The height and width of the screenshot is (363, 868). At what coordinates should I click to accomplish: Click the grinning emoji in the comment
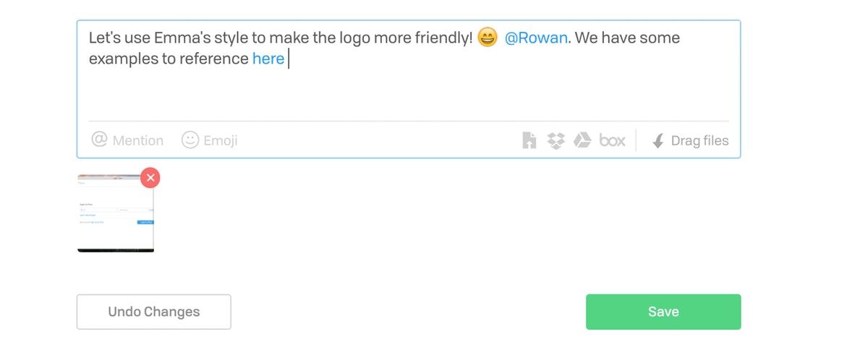click(x=488, y=38)
